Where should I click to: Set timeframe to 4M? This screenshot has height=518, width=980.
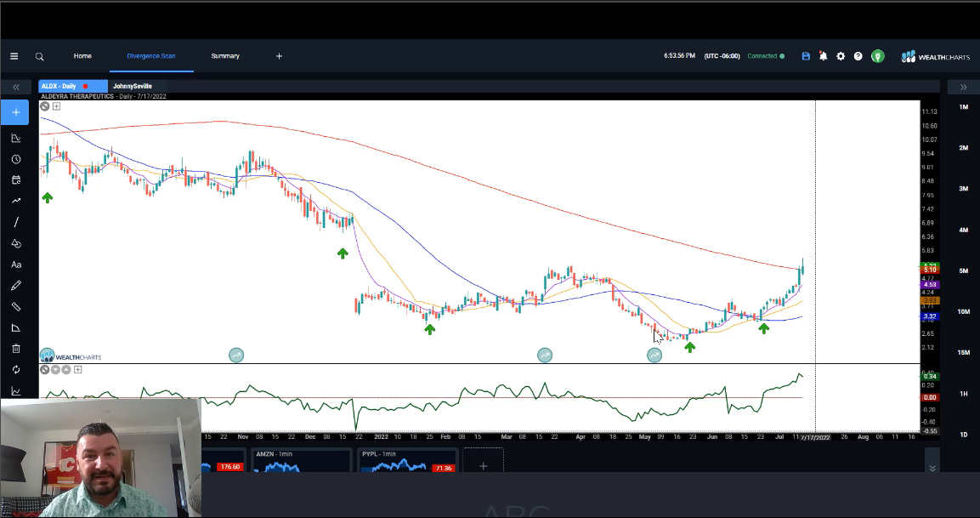[x=963, y=230]
